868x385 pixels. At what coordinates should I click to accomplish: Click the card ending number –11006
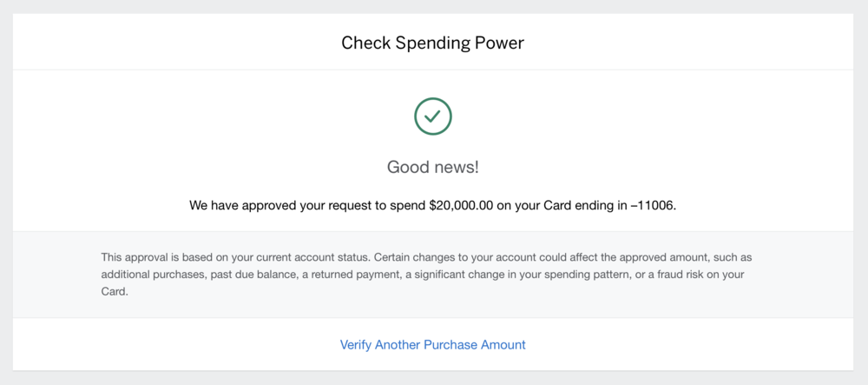click(x=656, y=206)
